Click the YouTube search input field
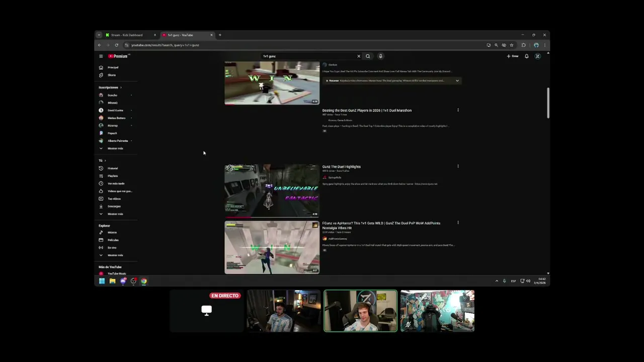Image resolution: width=644 pixels, height=362 pixels. (308, 56)
